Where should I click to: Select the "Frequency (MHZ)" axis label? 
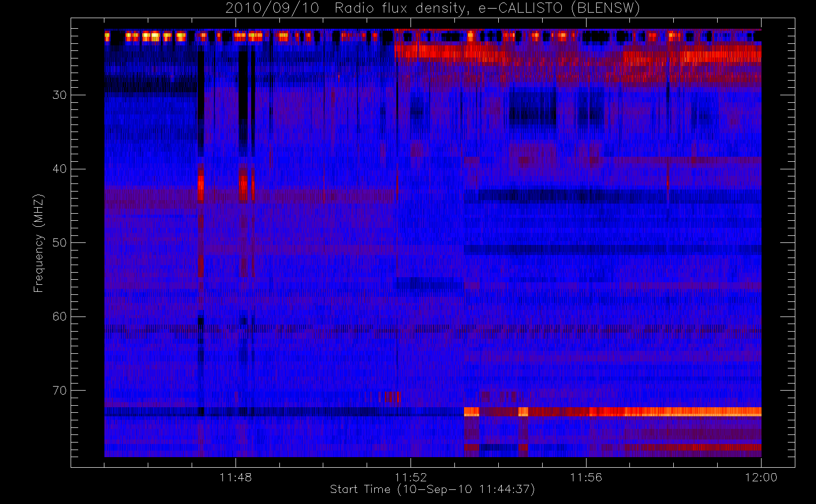coord(39,243)
